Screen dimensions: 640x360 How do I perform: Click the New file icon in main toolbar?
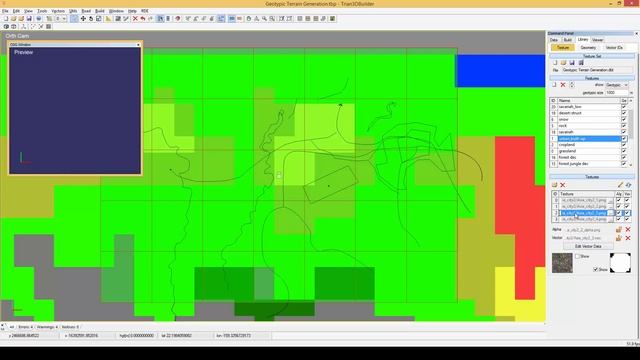(x=6, y=19)
